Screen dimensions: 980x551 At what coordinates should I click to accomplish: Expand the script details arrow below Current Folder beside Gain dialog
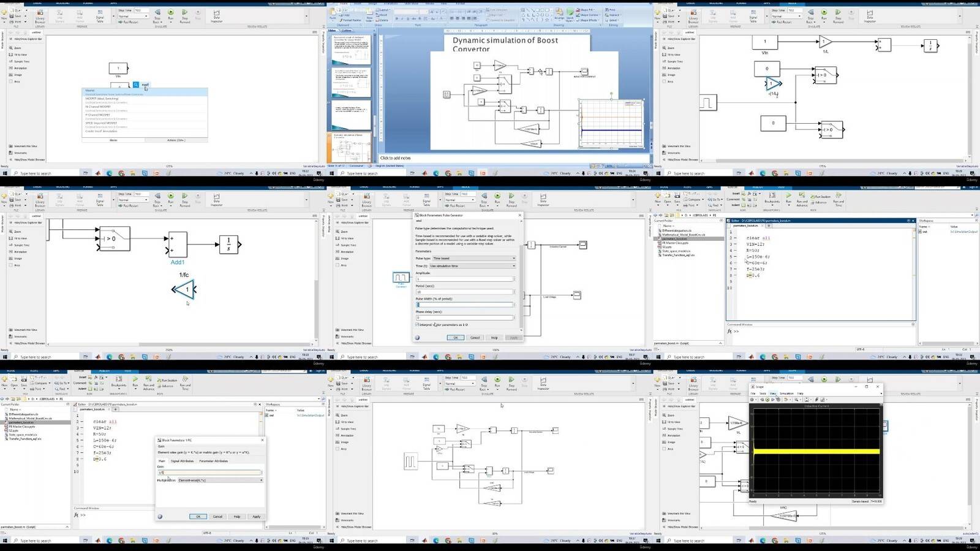pyautogui.click(x=66, y=526)
